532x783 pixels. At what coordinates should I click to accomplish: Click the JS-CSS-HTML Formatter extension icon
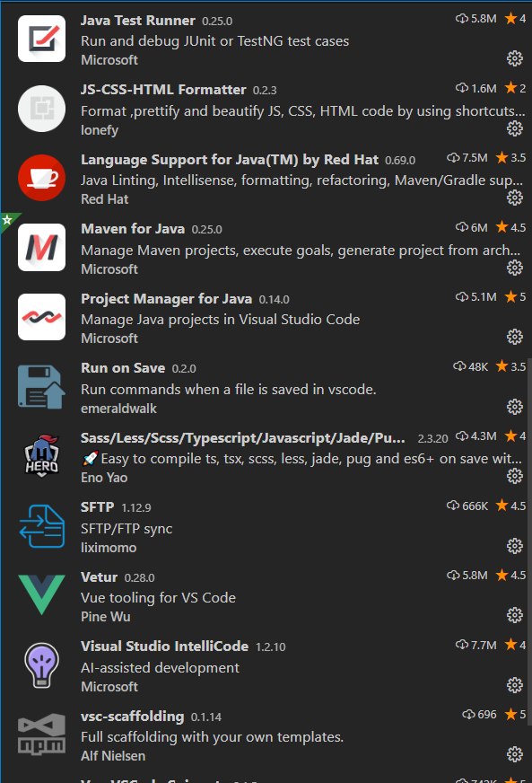pos(41,109)
